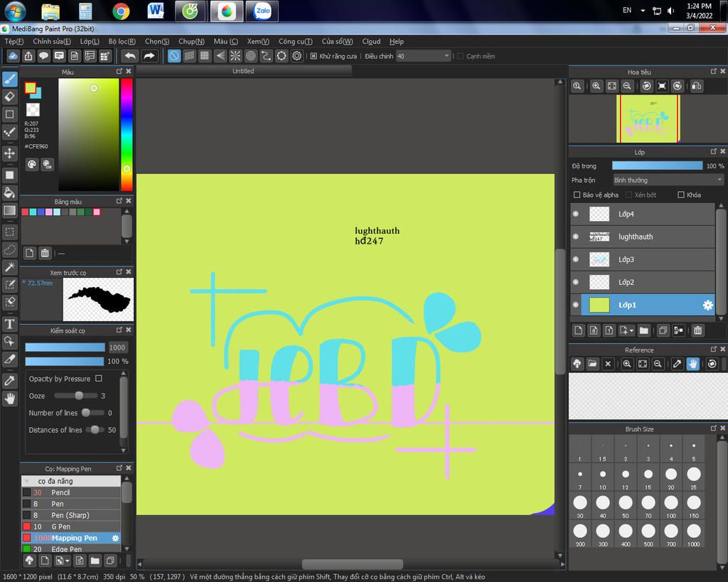The height and width of the screenshot is (582, 728).
Task: Toggle Khử răng cưa anti-aliasing checkbox
Action: coord(314,56)
